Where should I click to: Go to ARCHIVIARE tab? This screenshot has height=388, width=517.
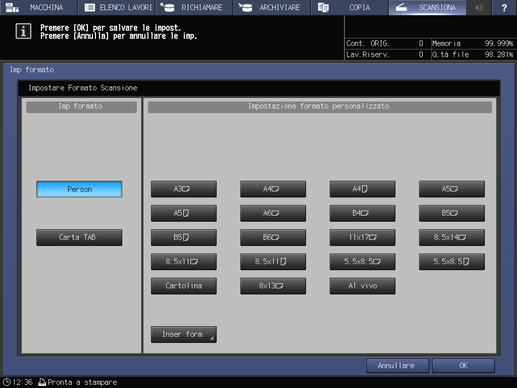pyautogui.click(x=272, y=7)
